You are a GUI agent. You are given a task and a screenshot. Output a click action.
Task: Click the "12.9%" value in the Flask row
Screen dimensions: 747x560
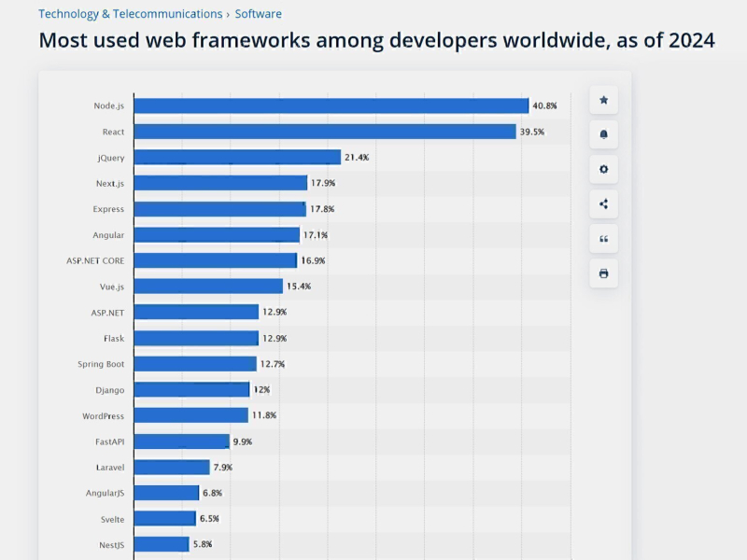click(x=275, y=339)
